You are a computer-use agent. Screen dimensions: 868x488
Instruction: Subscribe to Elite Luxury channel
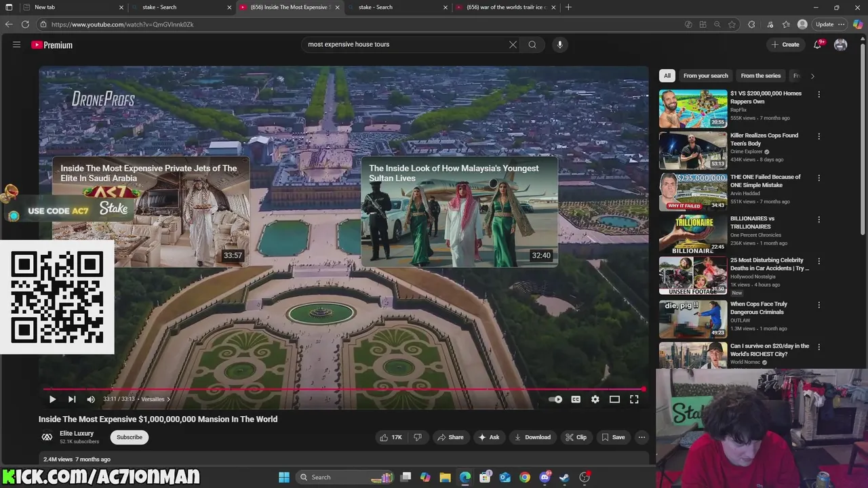pyautogui.click(x=130, y=437)
